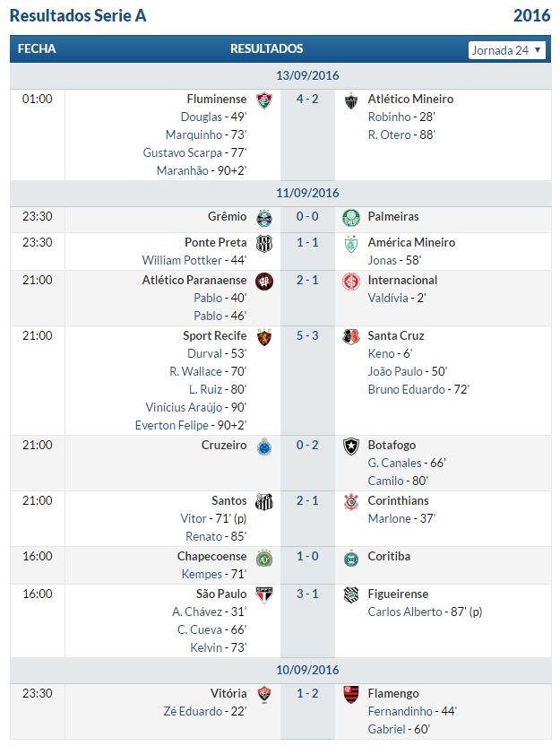Click the Flamengo red-black shield
The image size is (560, 746).
point(351,695)
